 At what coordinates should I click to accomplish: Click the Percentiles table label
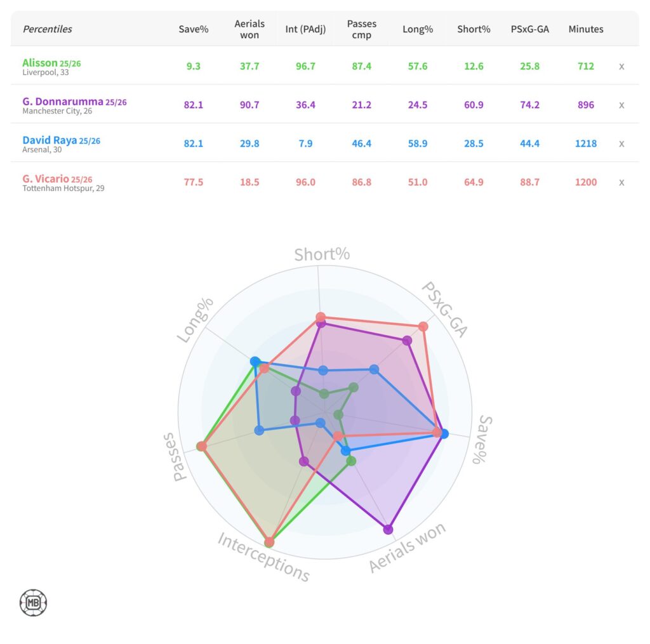[x=48, y=29]
